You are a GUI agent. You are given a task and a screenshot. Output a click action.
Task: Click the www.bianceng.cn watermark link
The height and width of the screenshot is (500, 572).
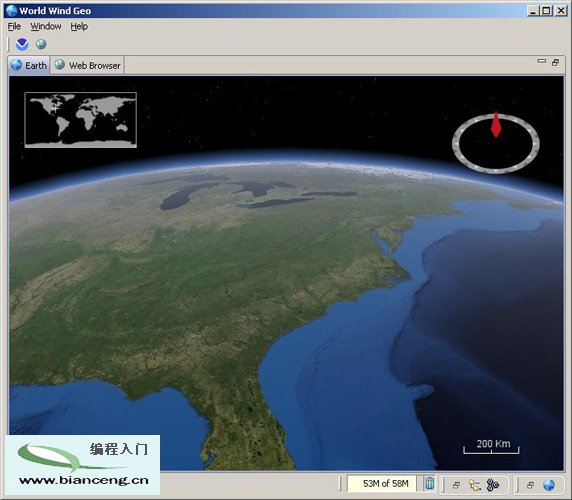[x=84, y=480]
